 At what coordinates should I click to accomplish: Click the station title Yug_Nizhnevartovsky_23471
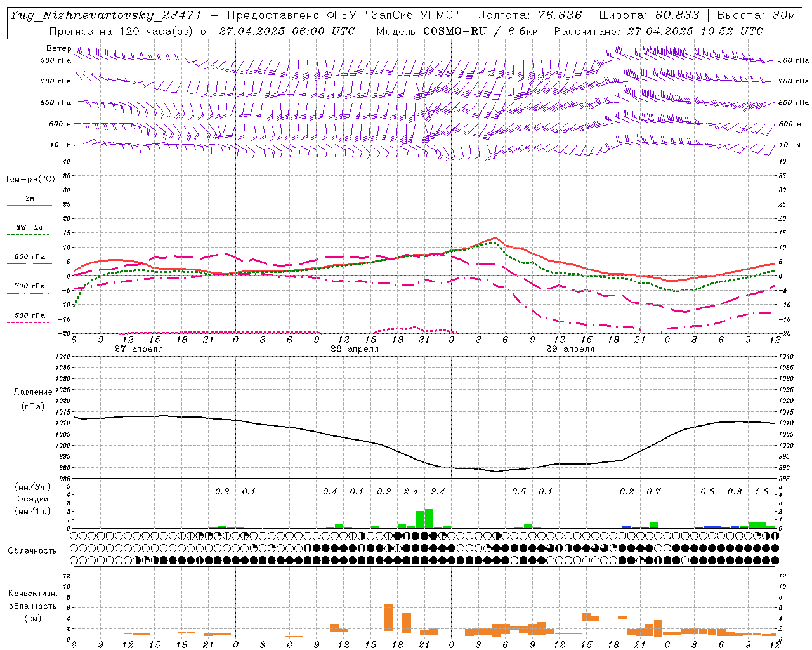tap(105, 15)
